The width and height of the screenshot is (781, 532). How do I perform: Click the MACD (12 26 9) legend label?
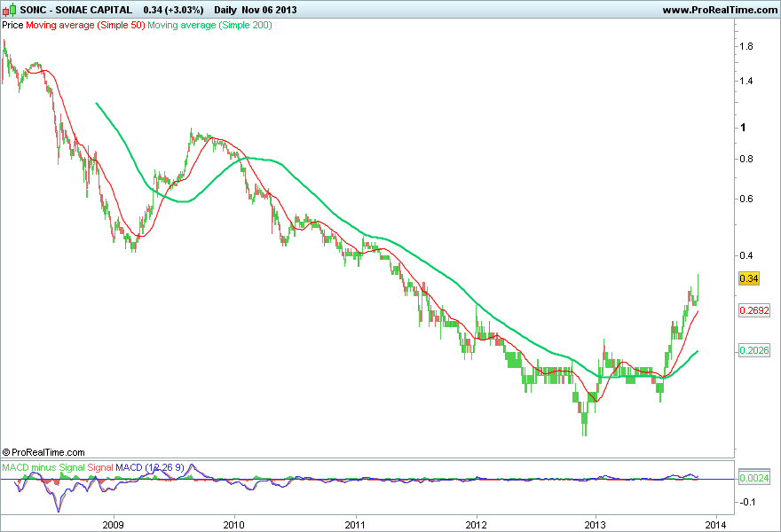click(x=150, y=467)
